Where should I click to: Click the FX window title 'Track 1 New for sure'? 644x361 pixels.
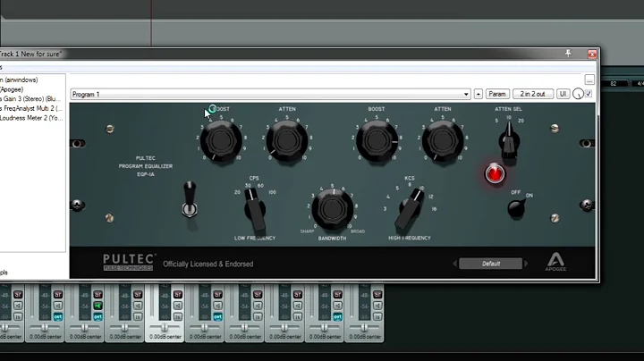pos(30,54)
